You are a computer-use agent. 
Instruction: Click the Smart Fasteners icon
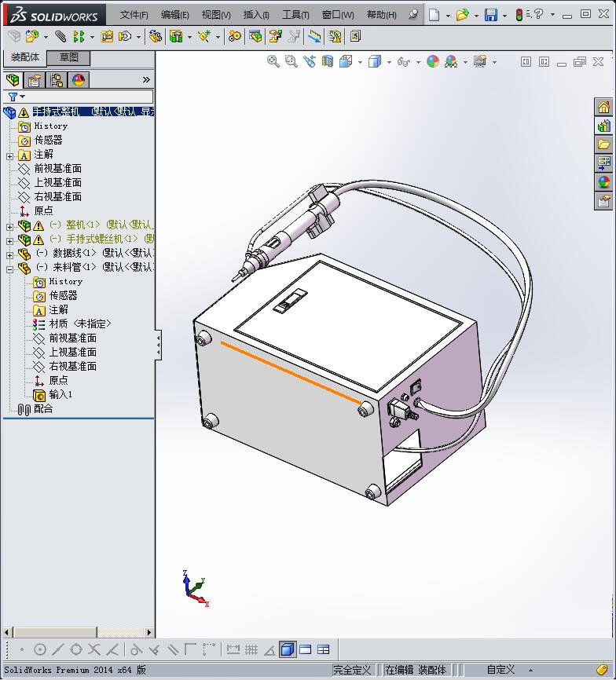(x=107, y=36)
